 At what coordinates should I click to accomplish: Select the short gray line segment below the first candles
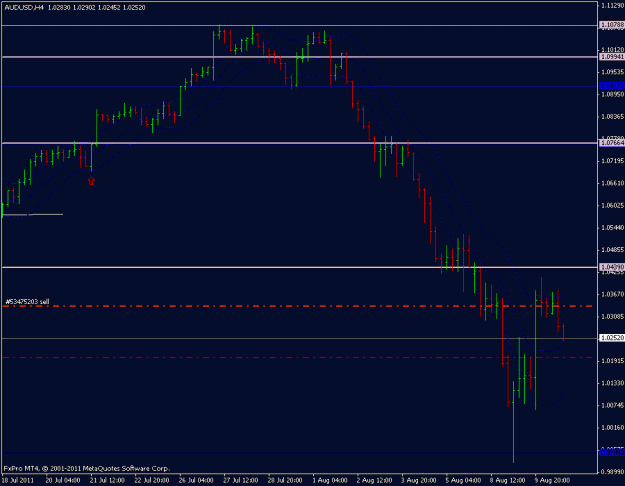click(33, 214)
